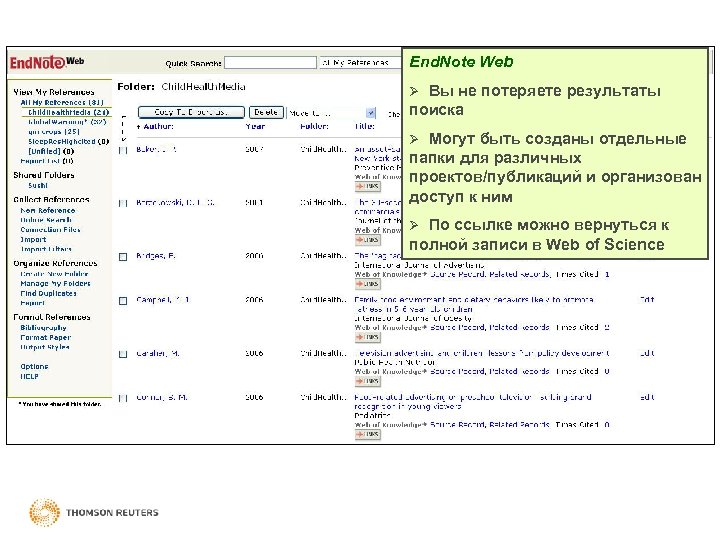
Task: Click Import under Collect References
Action: coord(33,240)
